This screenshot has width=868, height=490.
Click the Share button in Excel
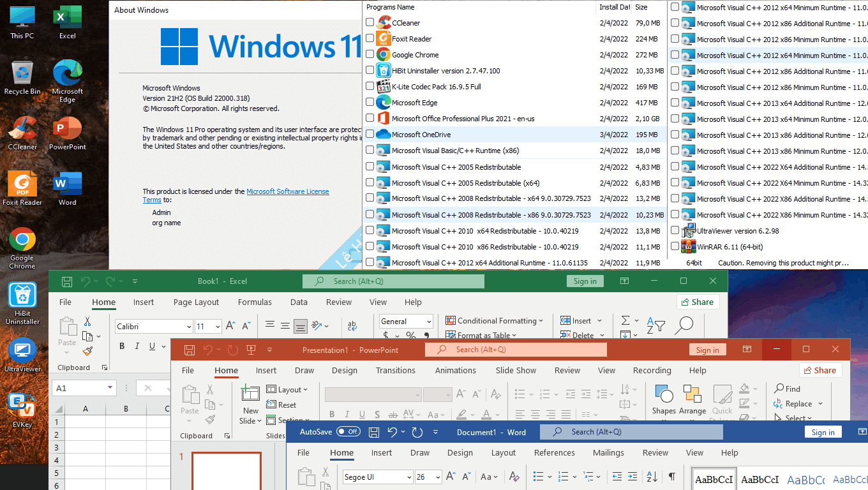click(698, 302)
